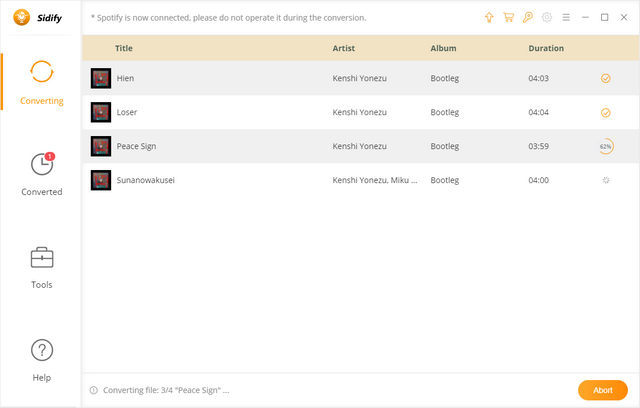640x408 pixels.
Task: Click the completed checkmark for Hien
Action: pos(606,78)
